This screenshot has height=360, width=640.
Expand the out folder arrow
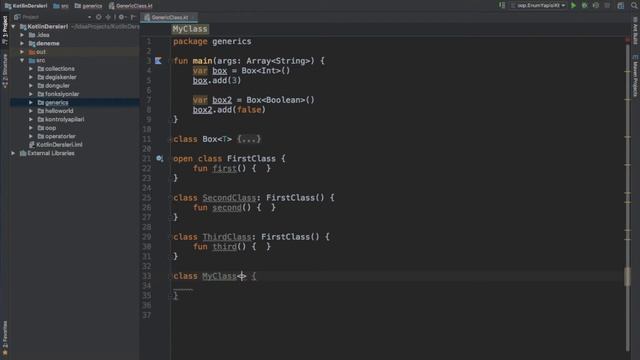tap(22, 52)
